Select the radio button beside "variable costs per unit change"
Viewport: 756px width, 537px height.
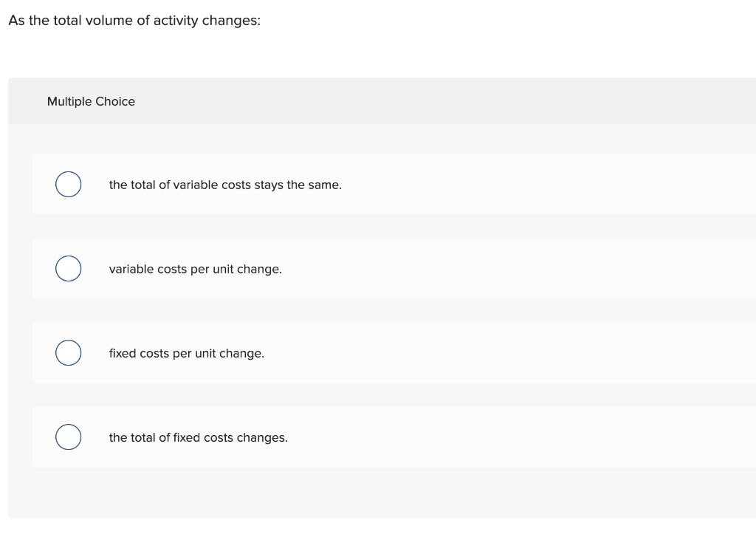tap(68, 268)
